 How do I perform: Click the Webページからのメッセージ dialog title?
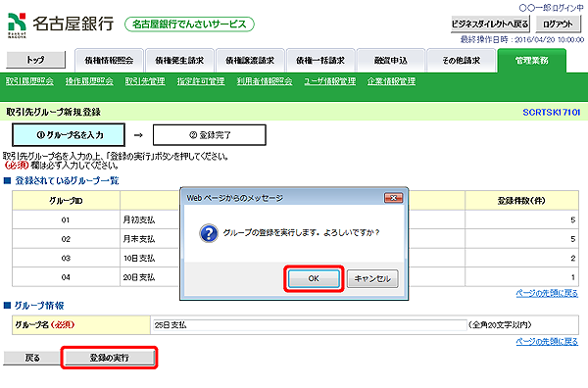click(235, 198)
